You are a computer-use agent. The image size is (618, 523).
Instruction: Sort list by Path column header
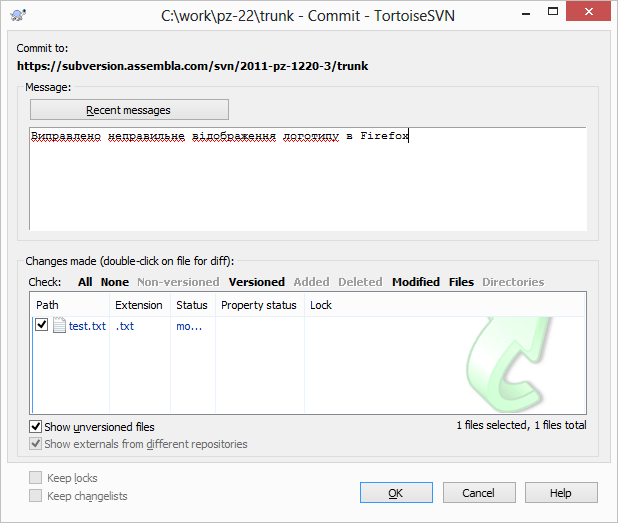click(x=70, y=305)
